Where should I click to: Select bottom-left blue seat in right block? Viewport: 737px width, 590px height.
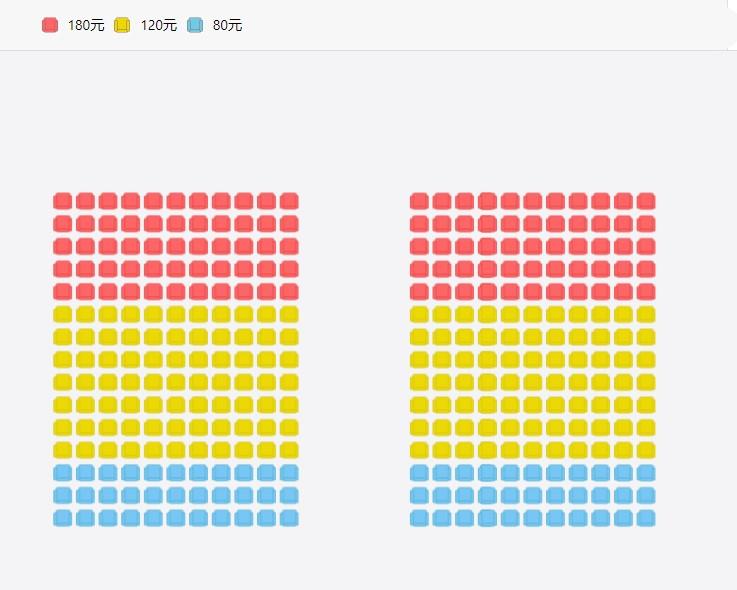click(419, 518)
